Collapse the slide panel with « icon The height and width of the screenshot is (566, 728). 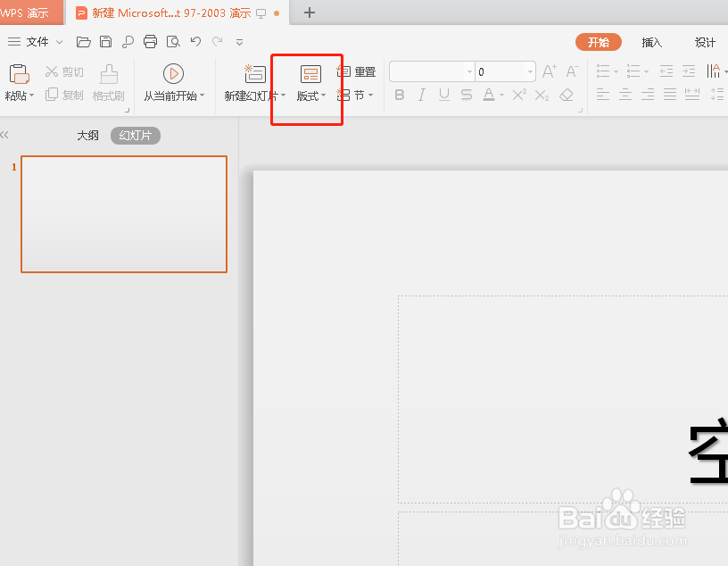tap(4, 135)
